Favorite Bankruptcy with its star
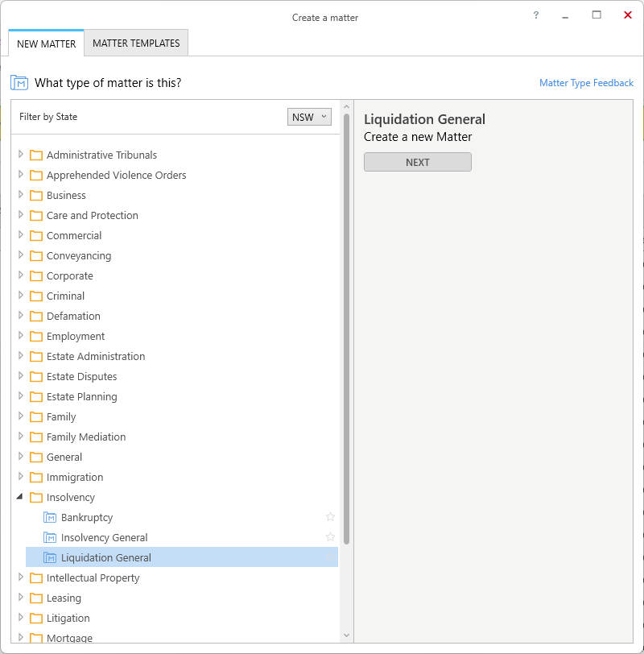Screen dimensions: 644x654 pyautogui.click(x=330, y=517)
